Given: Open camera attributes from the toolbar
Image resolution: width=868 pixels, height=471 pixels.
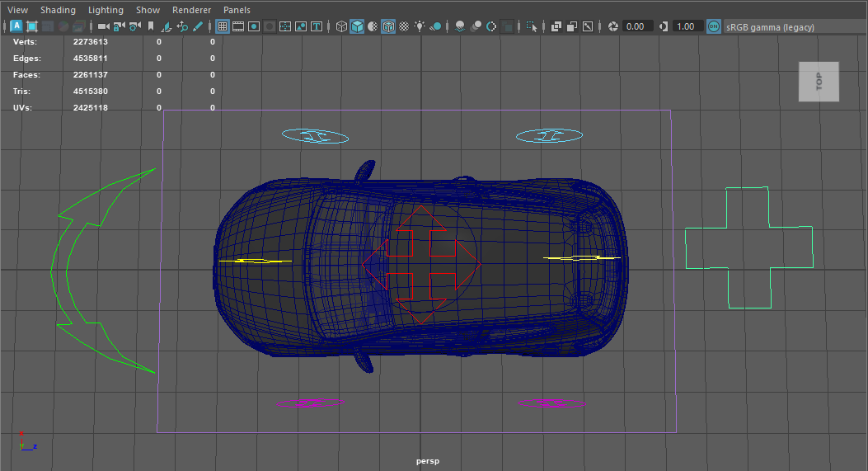Looking at the screenshot, I should (135, 26).
